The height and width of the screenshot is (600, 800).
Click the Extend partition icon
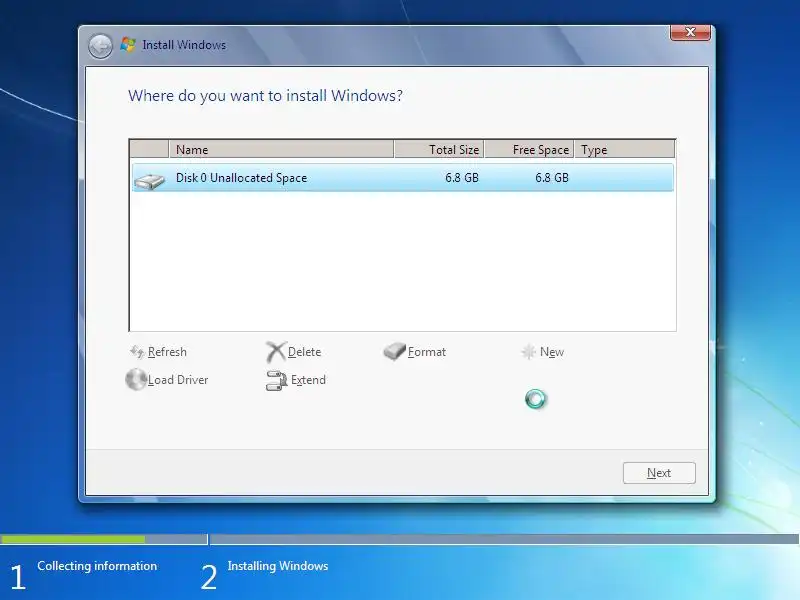(277, 380)
